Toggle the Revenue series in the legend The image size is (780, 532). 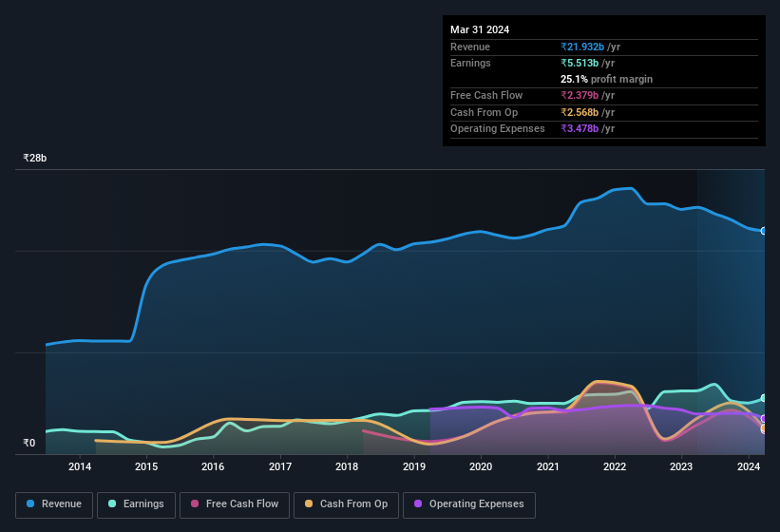tap(54, 504)
